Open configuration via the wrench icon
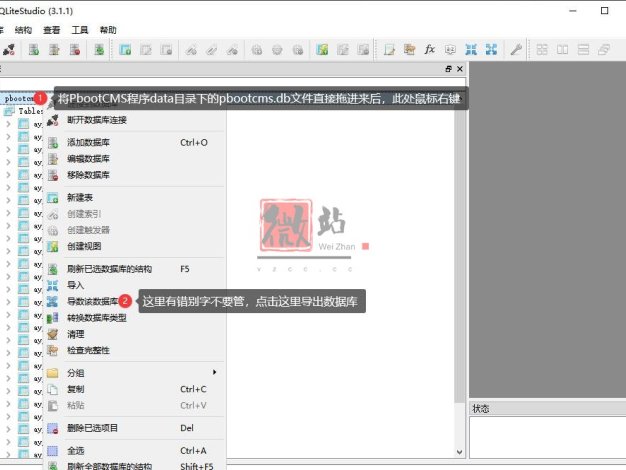 click(x=516, y=50)
